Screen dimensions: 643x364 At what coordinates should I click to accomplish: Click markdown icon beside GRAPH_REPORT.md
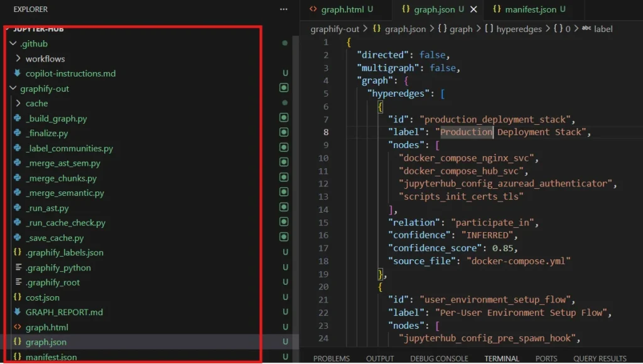tap(17, 311)
